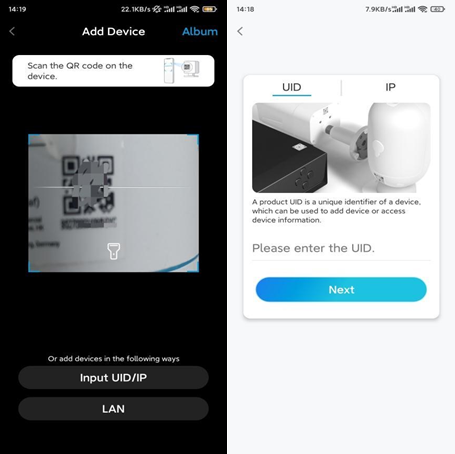455x454 pixels.
Task: Choose LAN to add device
Action: 113,409
